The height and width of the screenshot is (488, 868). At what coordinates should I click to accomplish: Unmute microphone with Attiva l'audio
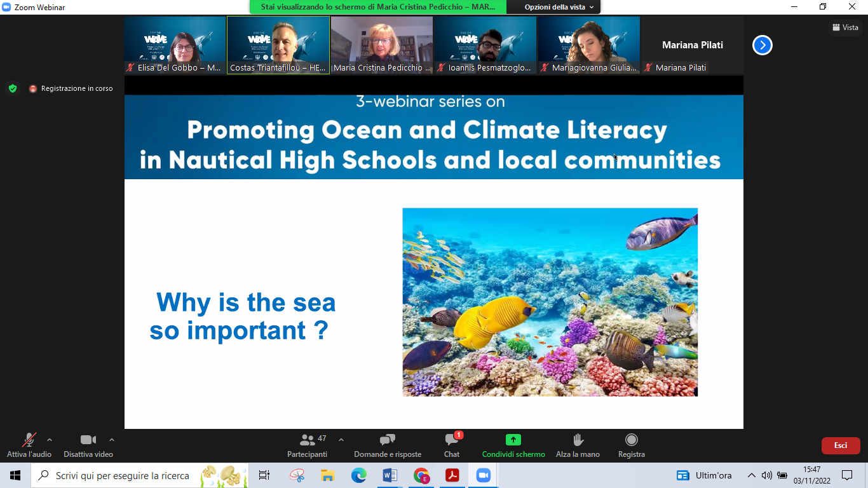pos(29,445)
